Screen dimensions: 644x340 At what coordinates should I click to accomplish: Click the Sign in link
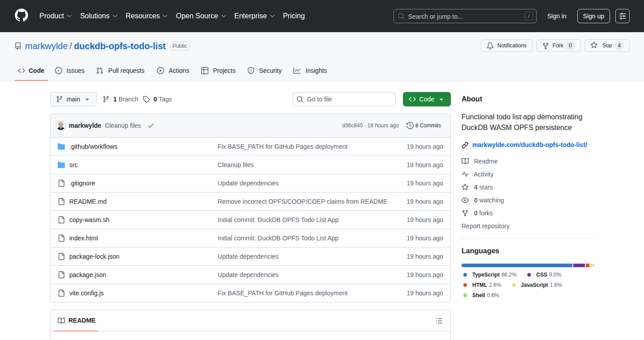click(x=557, y=16)
